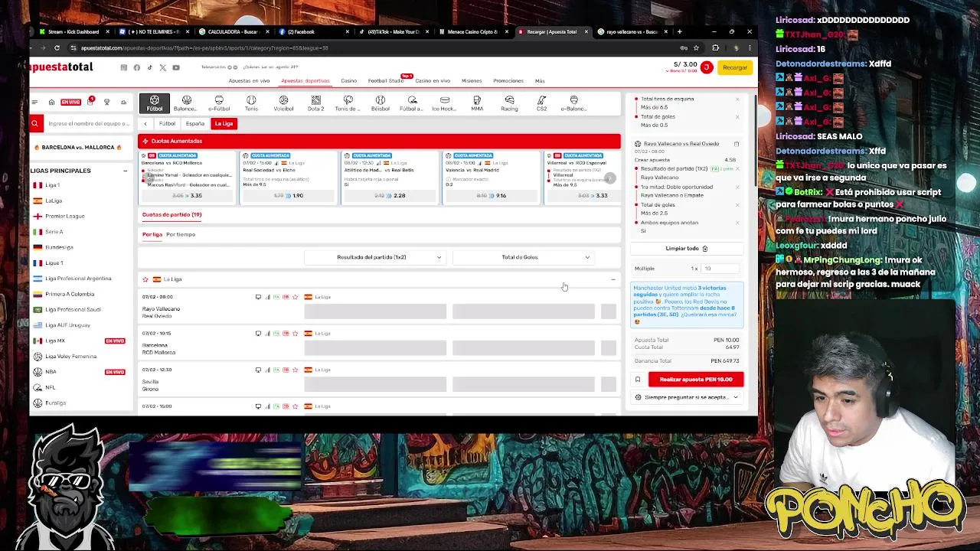
Task: Toggle the La Liga league favorite star
Action: (x=145, y=279)
